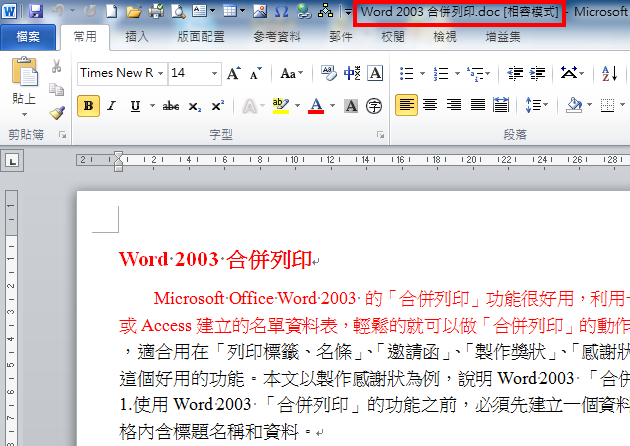This screenshot has height=446, width=630.
Task: Open print preview magnifier icon
Action: 178,11
